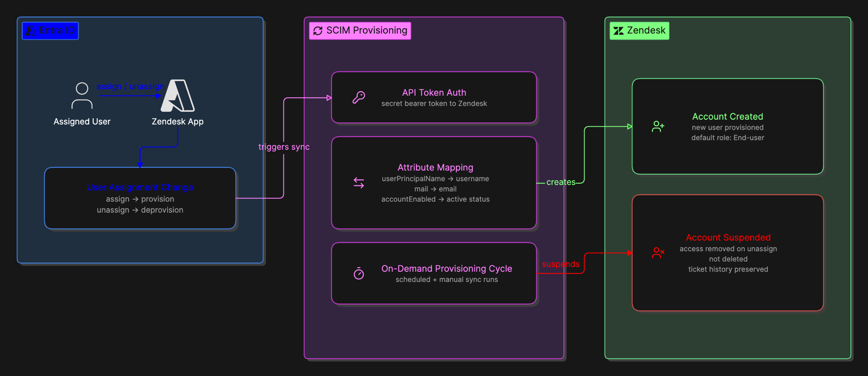Viewport: 868px width, 376px height.
Task: Click the Entra ID logo in header
Action: click(x=31, y=31)
